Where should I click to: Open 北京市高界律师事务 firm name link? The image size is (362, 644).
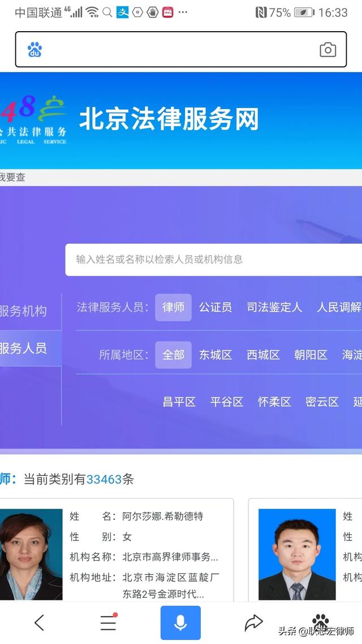click(x=170, y=557)
